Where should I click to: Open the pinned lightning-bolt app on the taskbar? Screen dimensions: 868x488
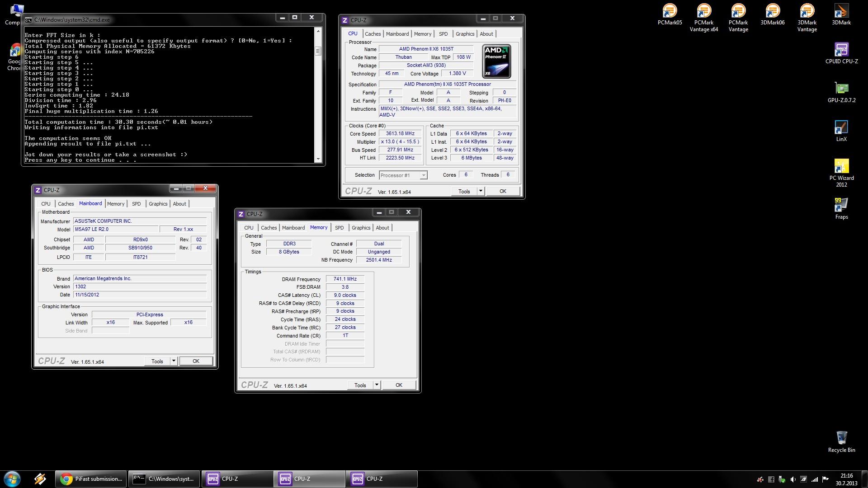pyautogui.click(x=40, y=479)
